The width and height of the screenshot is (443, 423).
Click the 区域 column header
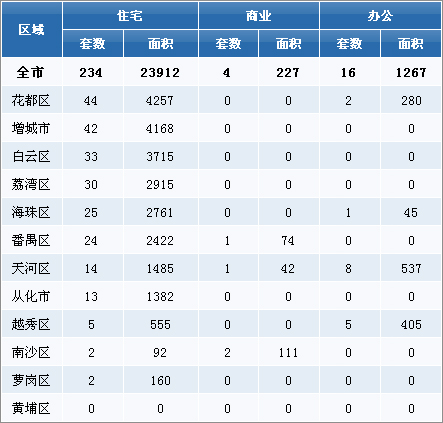(x=32, y=30)
